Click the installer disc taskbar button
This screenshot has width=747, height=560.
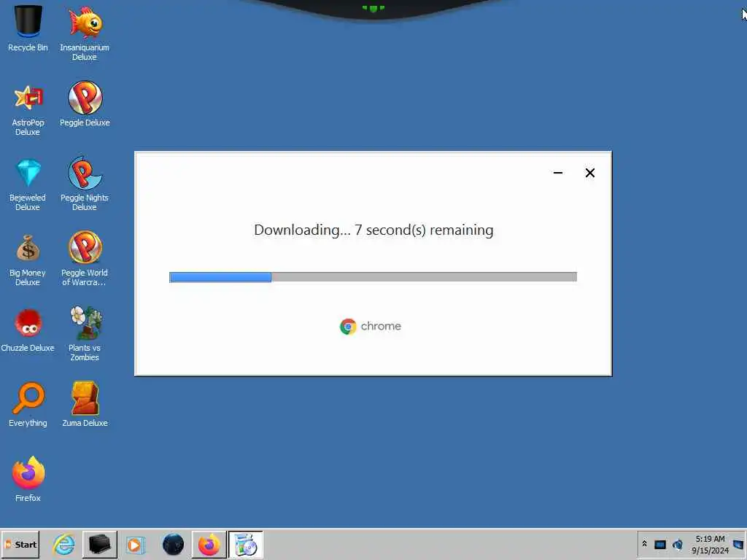[x=246, y=544]
